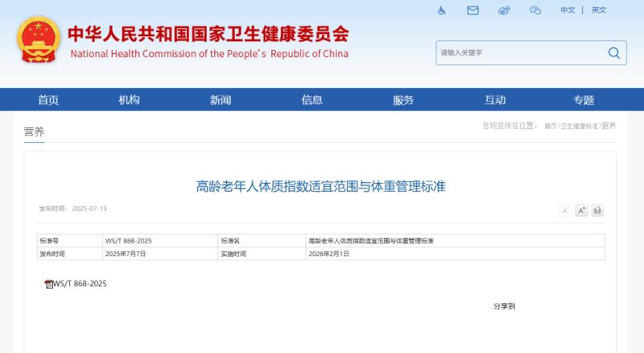
Task: Open the mail envelope icon
Action: point(473,10)
